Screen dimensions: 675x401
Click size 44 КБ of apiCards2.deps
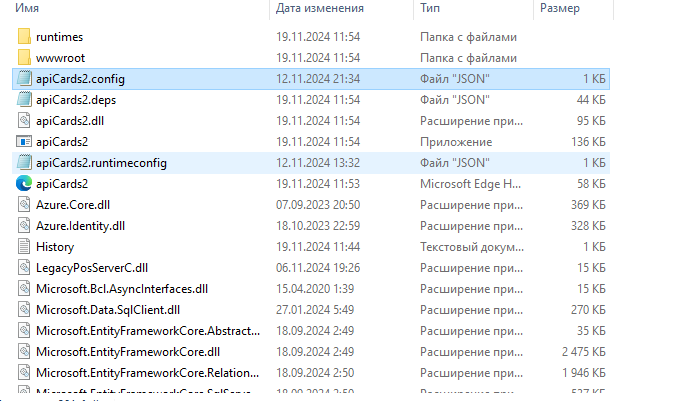tap(591, 100)
